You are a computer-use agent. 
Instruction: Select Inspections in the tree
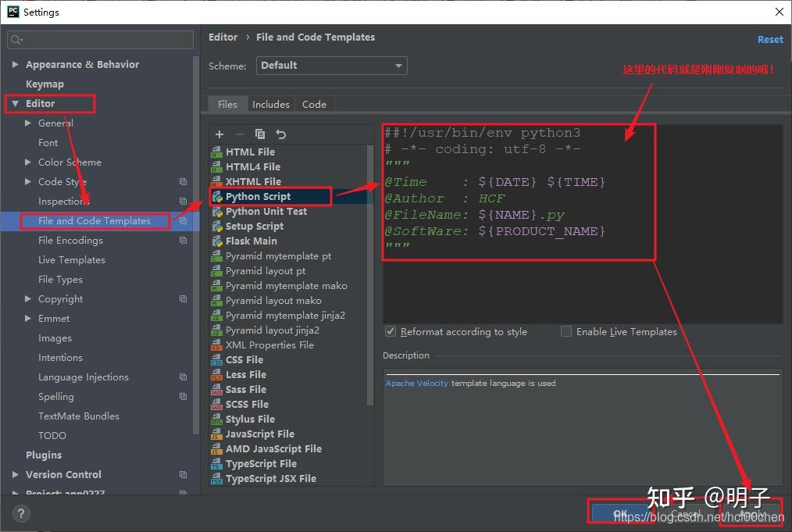pyautogui.click(x=63, y=201)
